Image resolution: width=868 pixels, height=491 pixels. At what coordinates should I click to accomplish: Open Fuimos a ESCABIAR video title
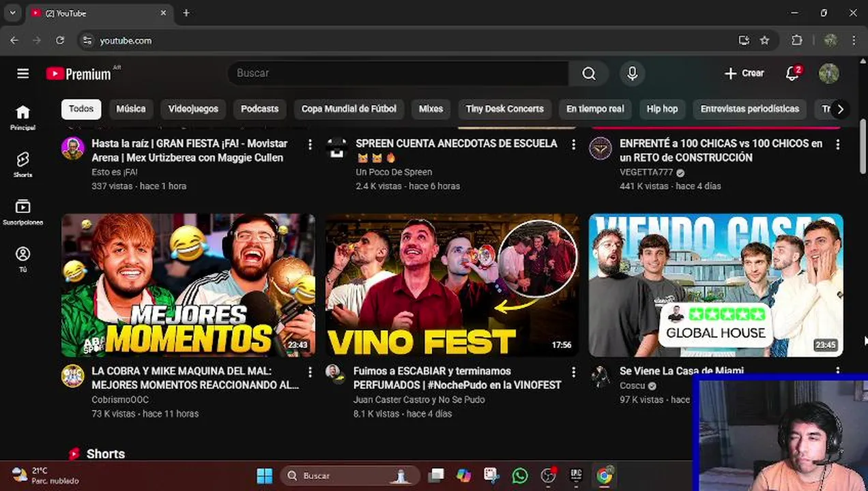[457, 378]
